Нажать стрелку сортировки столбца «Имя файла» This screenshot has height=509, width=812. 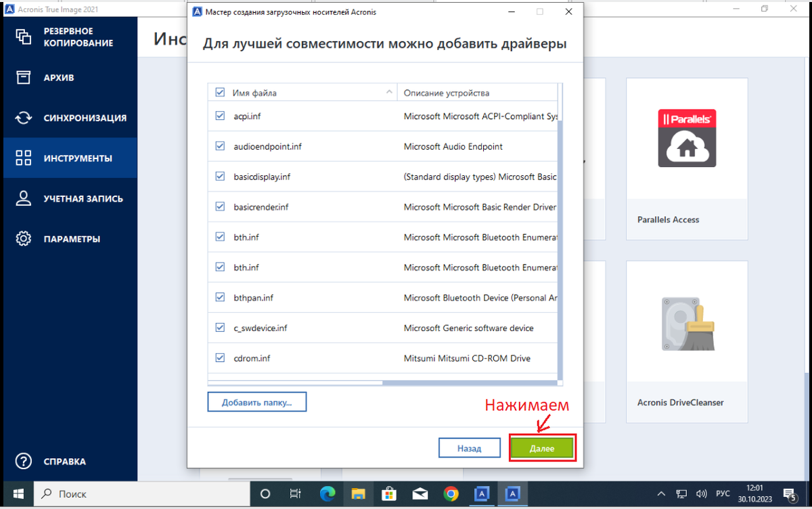click(x=389, y=91)
